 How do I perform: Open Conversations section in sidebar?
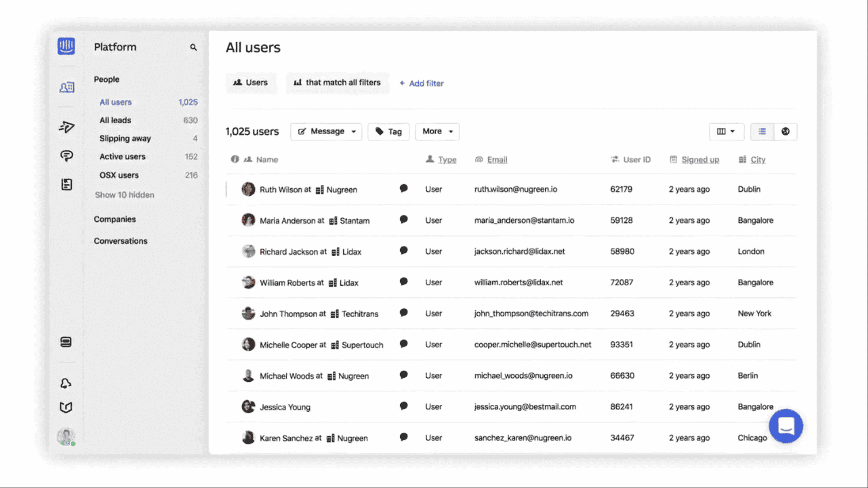pos(121,241)
